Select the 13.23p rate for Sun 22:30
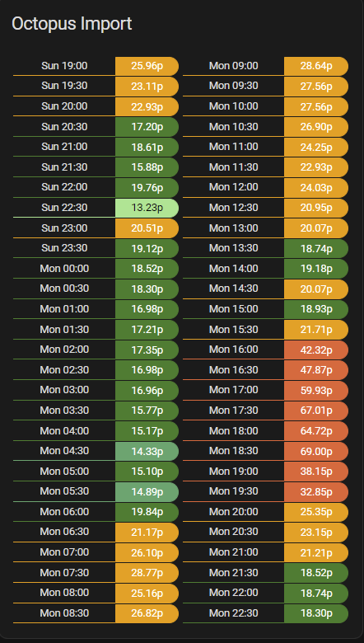This screenshot has width=364, height=643. 147,208
